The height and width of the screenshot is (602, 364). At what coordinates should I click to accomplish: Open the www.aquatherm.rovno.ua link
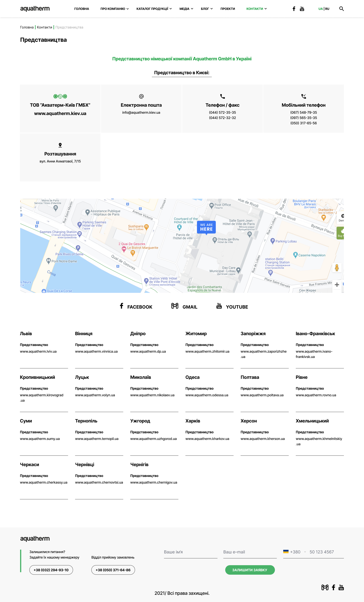[x=316, y=395]
